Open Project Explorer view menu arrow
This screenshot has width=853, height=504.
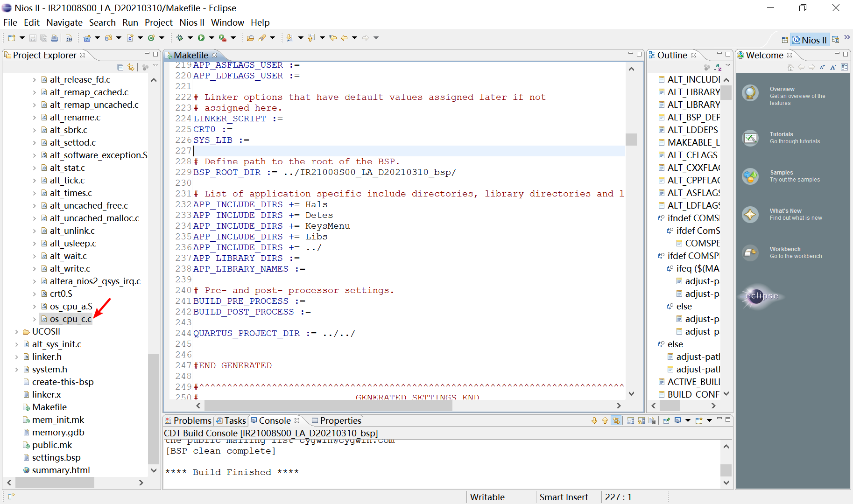(x=156, y=66)
